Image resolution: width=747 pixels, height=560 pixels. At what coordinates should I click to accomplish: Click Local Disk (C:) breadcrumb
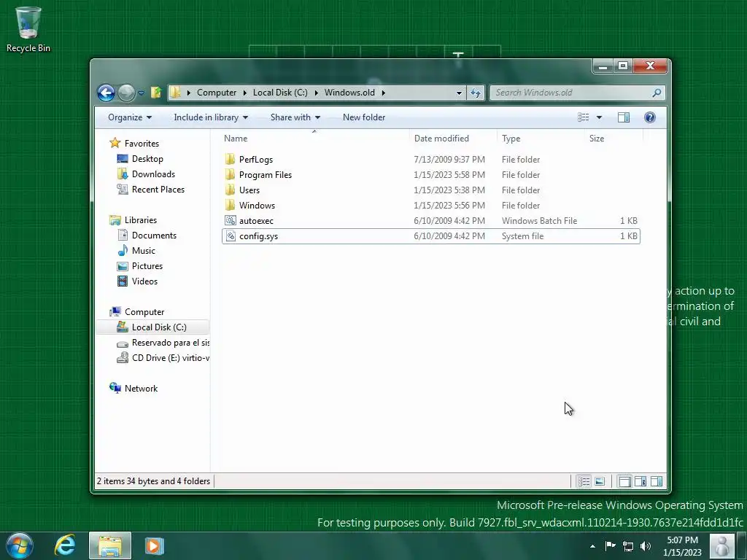coord(280,93)
